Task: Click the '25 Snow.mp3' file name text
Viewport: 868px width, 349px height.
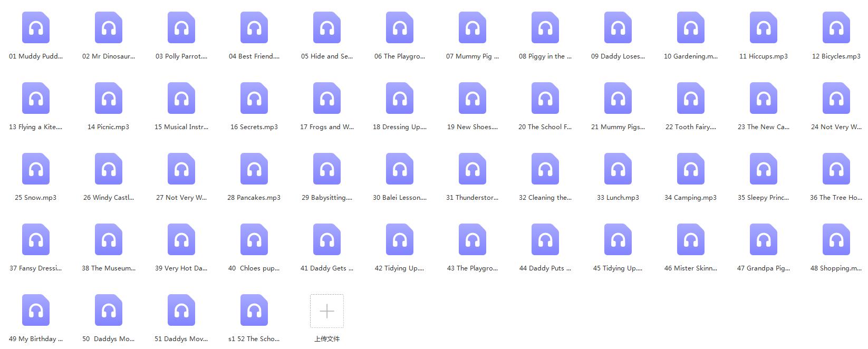Action: 36,198
